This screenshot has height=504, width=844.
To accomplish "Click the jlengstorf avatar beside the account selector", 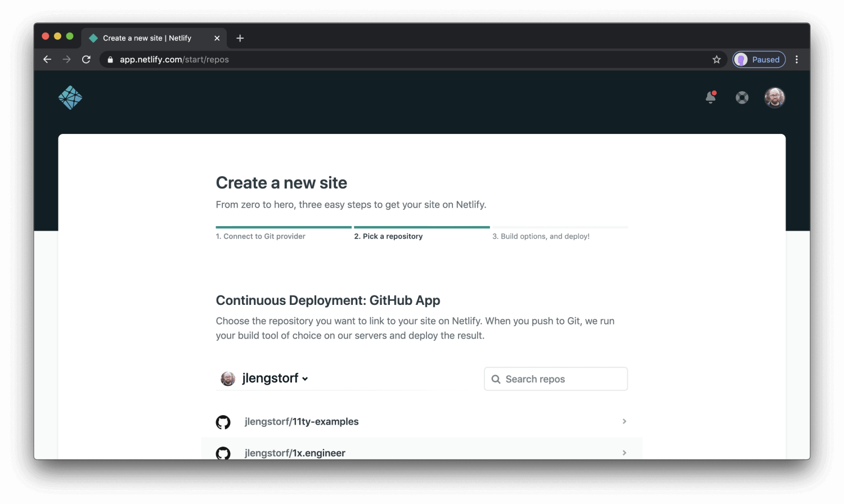I will coord(227,378).
